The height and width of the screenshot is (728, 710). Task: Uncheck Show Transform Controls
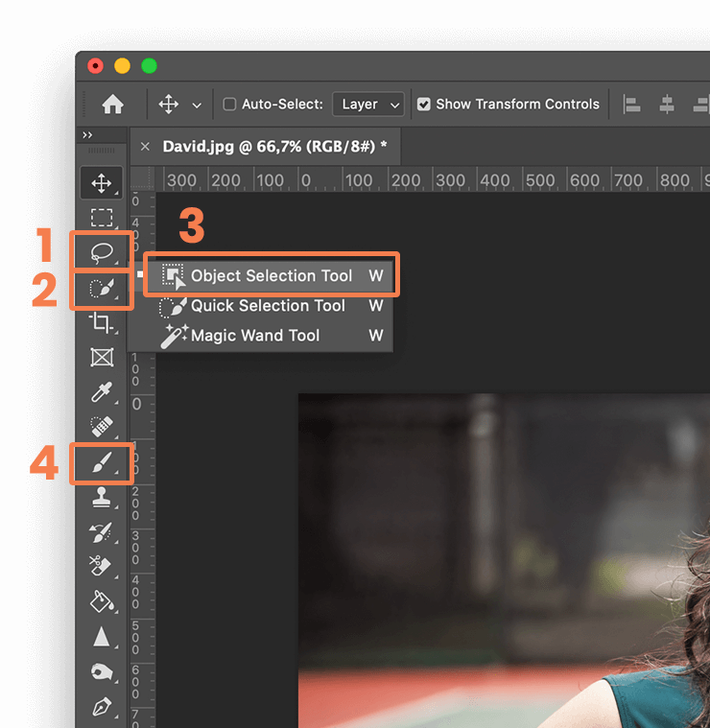423,104
